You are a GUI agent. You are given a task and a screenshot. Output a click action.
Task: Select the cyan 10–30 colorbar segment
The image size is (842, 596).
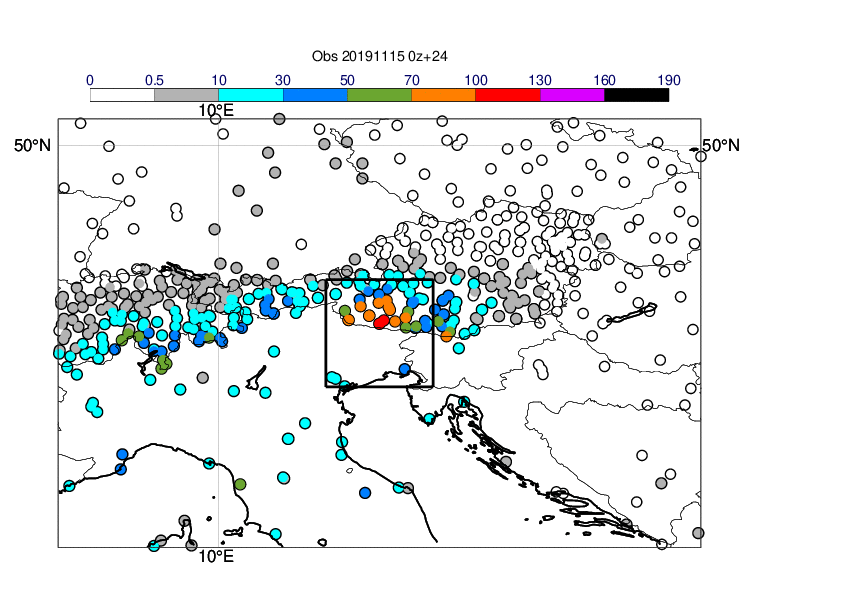coord(251,95)
